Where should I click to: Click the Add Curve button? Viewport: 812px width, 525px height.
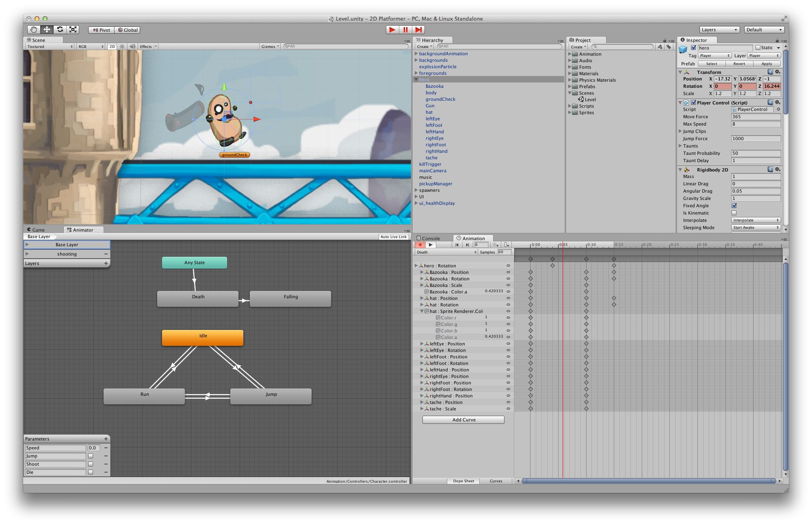point(463,420)
